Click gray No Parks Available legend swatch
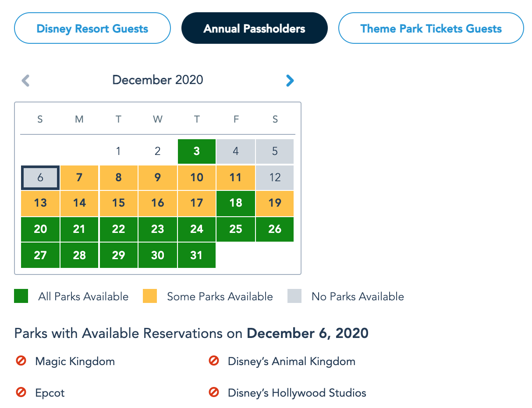This screenshot has width=532, height=408. (294, 296)
